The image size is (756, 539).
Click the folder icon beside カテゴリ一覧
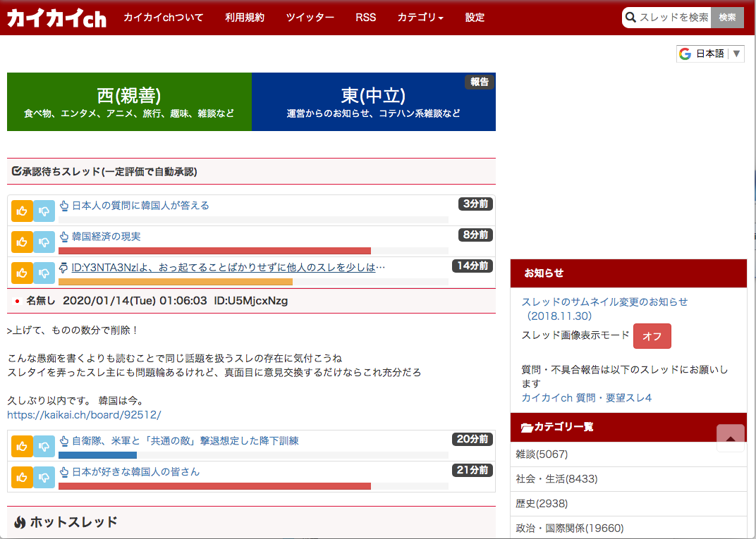[527, 428]
